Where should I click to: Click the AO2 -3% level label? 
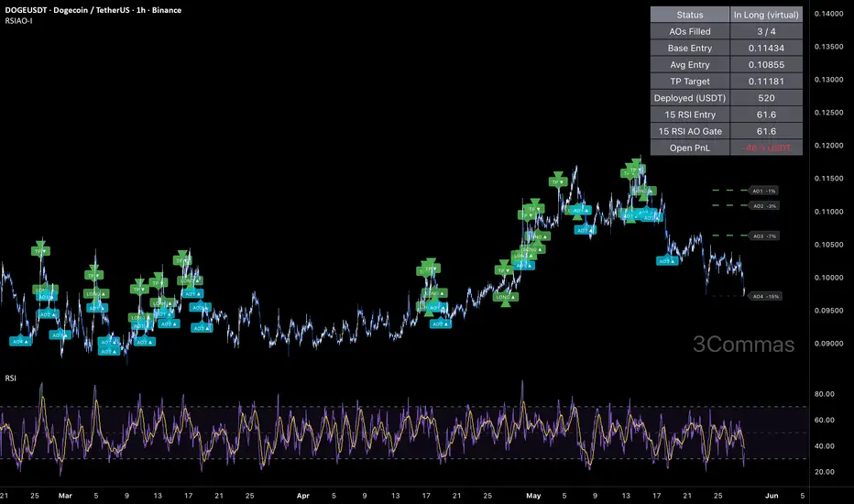[x=764, y=206]
